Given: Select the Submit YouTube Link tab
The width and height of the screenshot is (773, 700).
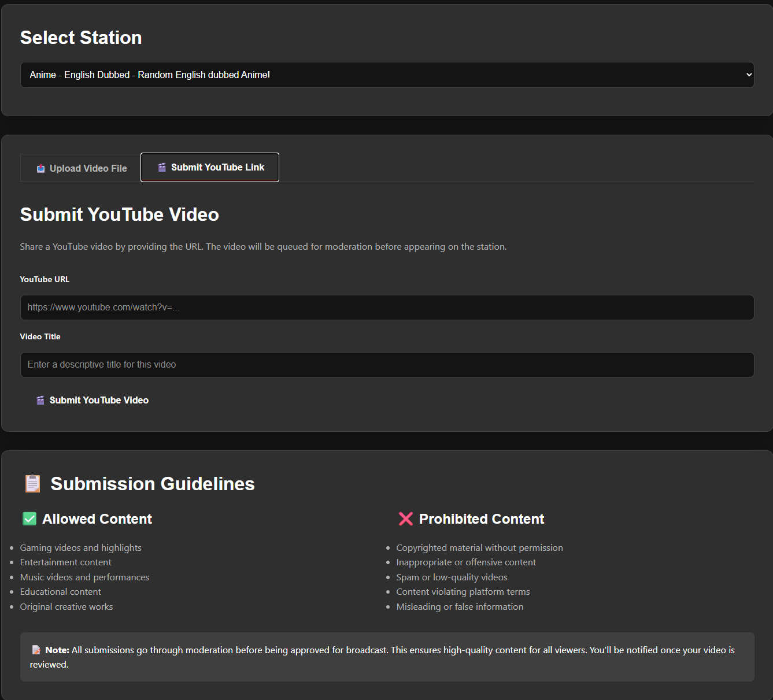Looking at the screenshot, I should click(210, 167).
